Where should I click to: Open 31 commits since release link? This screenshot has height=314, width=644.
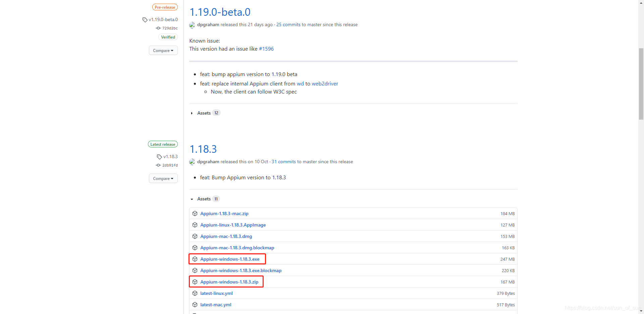coord(284,162)
